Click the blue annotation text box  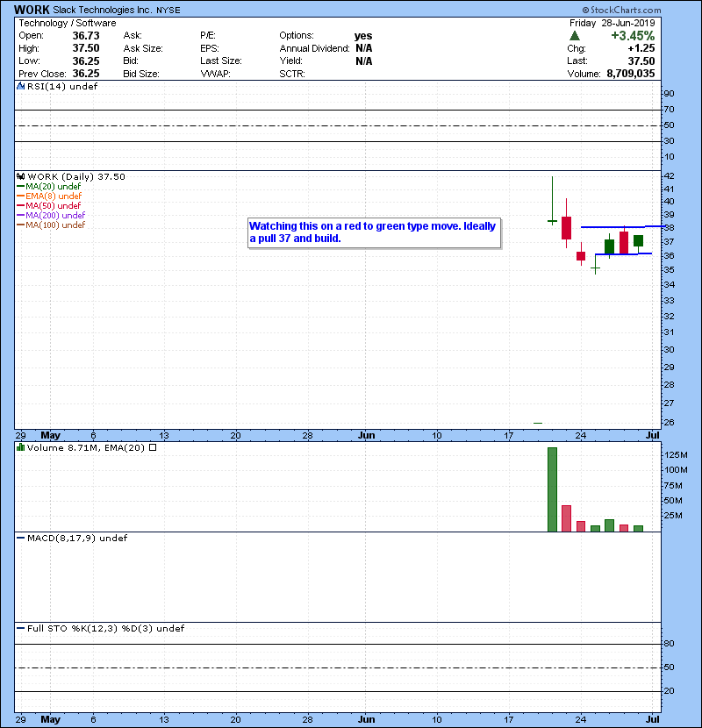point(375,233)
